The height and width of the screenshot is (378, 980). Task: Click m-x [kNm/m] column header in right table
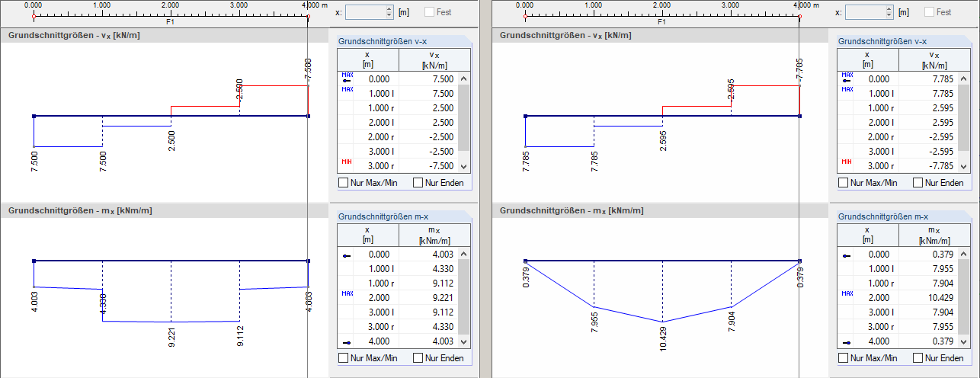934,235
